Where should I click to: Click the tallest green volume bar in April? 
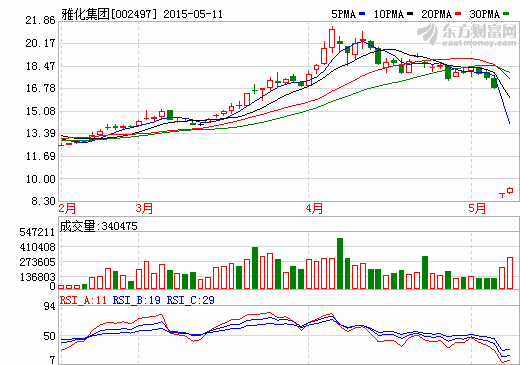340,263
